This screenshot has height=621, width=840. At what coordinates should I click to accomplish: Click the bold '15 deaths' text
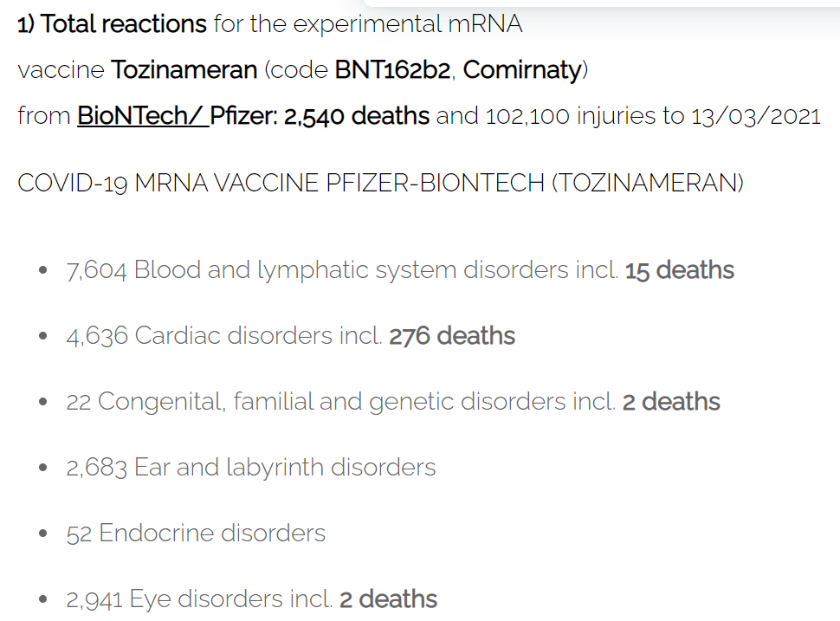tap(679, 270)
